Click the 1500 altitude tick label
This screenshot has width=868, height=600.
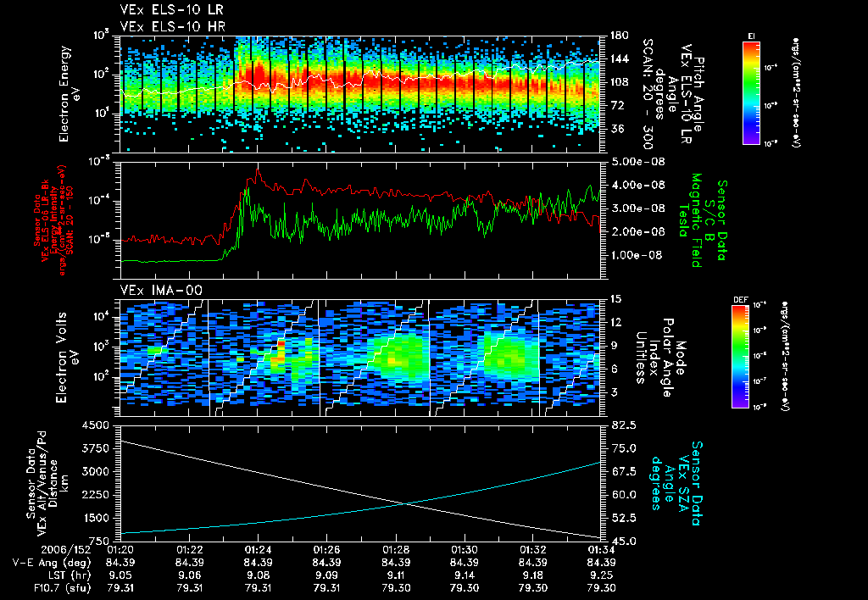pyautogui.click(x=95, y=518)
